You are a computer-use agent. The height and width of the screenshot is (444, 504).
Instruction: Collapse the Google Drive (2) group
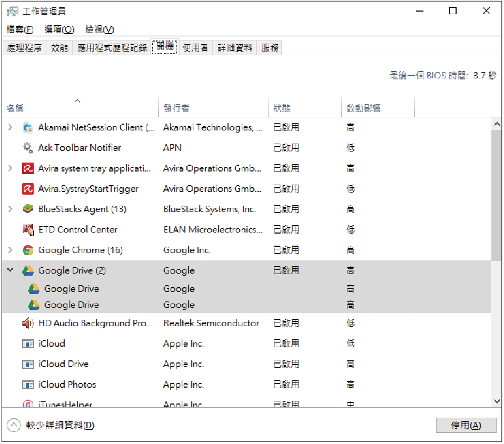(11, 270)
